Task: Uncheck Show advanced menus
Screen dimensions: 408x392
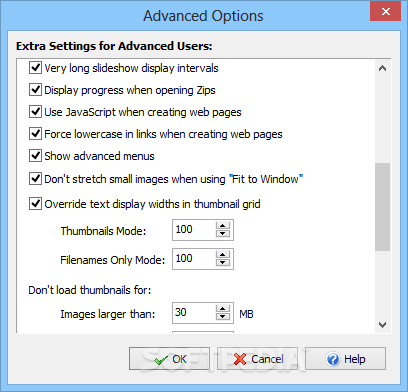Action: pos(35,156)
